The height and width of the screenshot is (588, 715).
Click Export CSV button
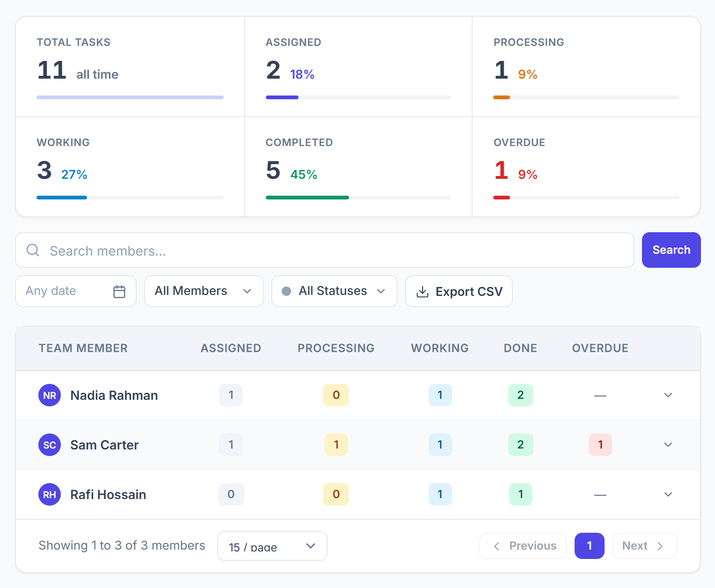459,291
